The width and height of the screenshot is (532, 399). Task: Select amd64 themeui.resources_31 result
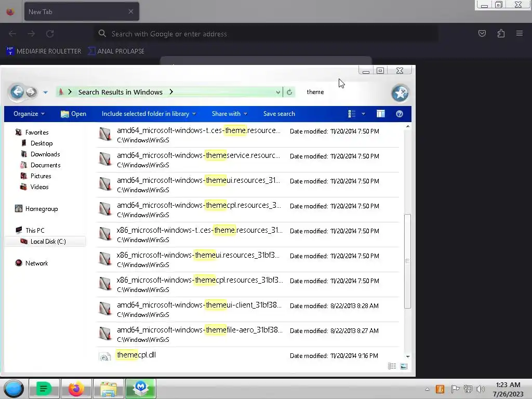248,185
